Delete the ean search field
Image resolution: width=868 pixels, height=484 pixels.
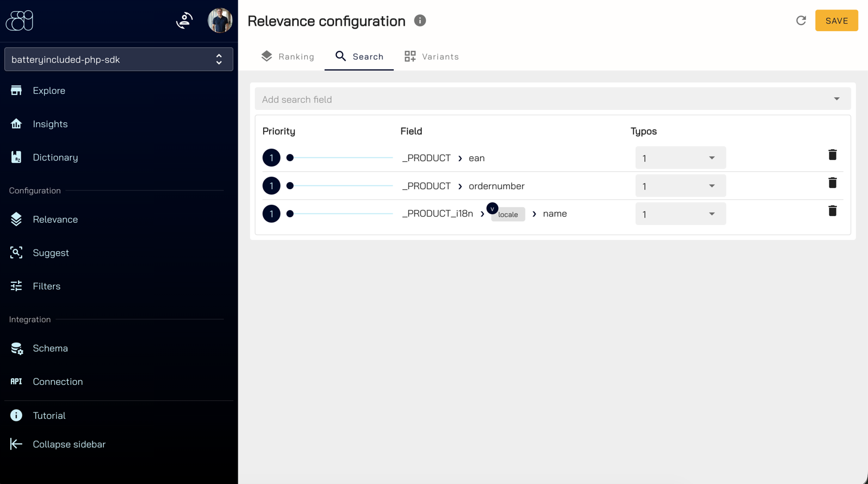pos(832,155)
